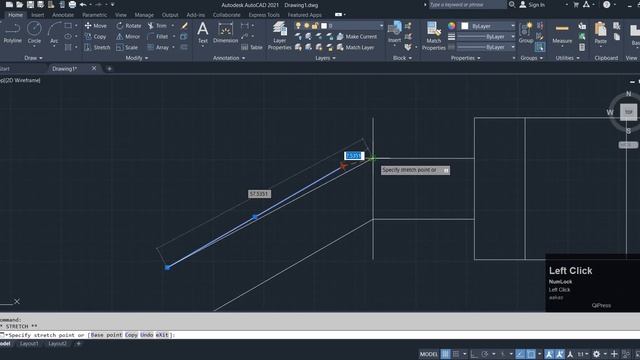
Task: Click the ellipse draw icon
Action: pyautogui.click(x=68, y=36)
